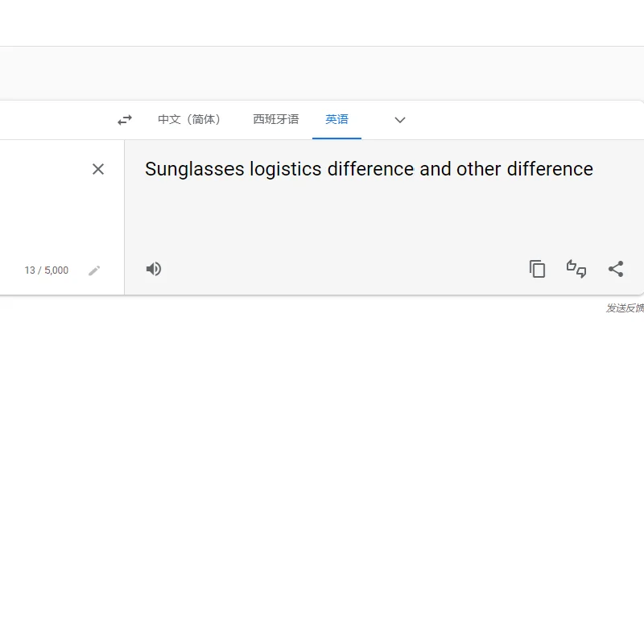Expand the target language list chevron
Screen dimensions: 644x644
(399, 120)
